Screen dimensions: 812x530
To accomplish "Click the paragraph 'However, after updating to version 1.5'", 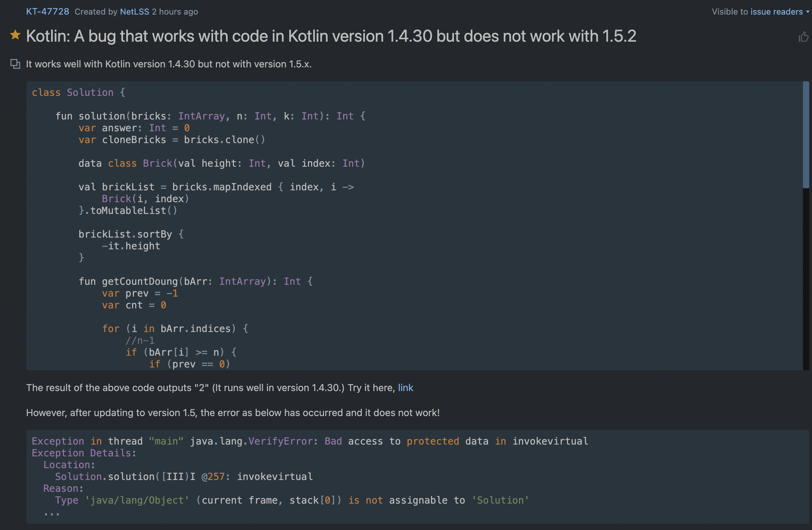I will point(233,413).
